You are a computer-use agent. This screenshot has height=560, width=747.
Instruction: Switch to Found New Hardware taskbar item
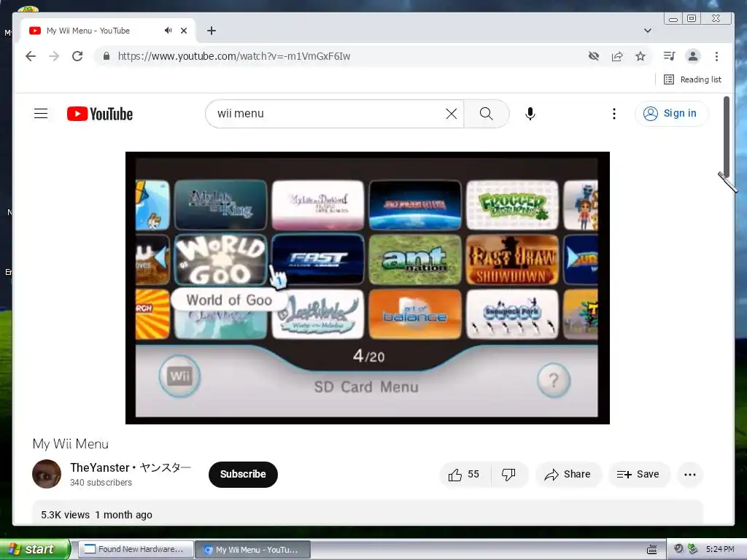(135, 549)
